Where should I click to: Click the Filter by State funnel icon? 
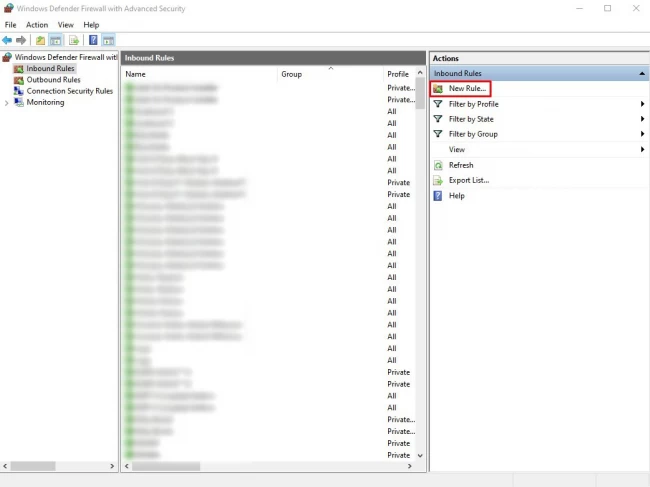(x=438, y=119)
